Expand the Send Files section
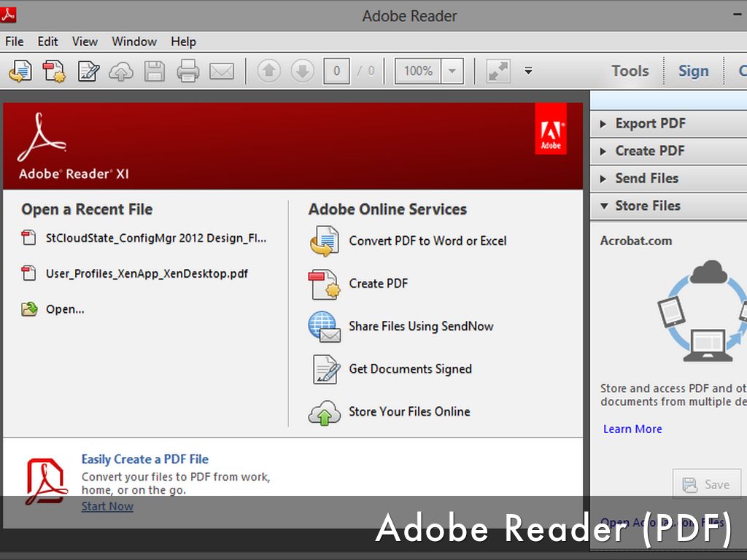 (x=668, y=178)
